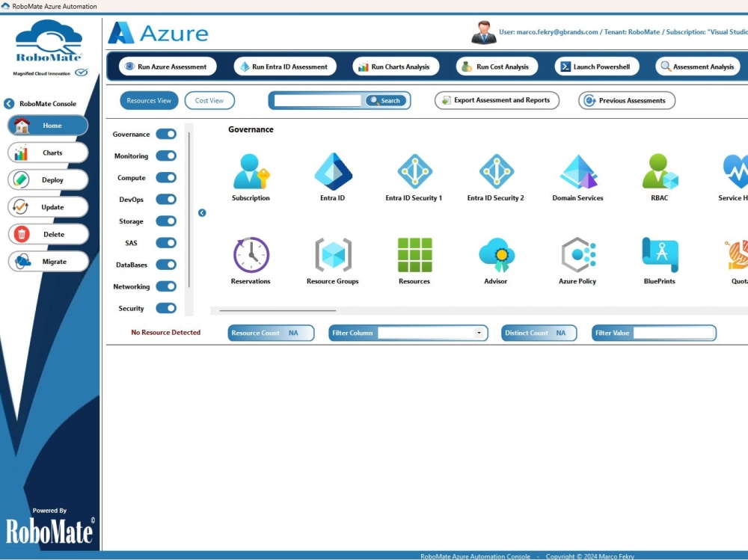Viewport: 748px width, 560px height.
Task: Click Run Charts Analysis button
Action: (x=396, y=67)
